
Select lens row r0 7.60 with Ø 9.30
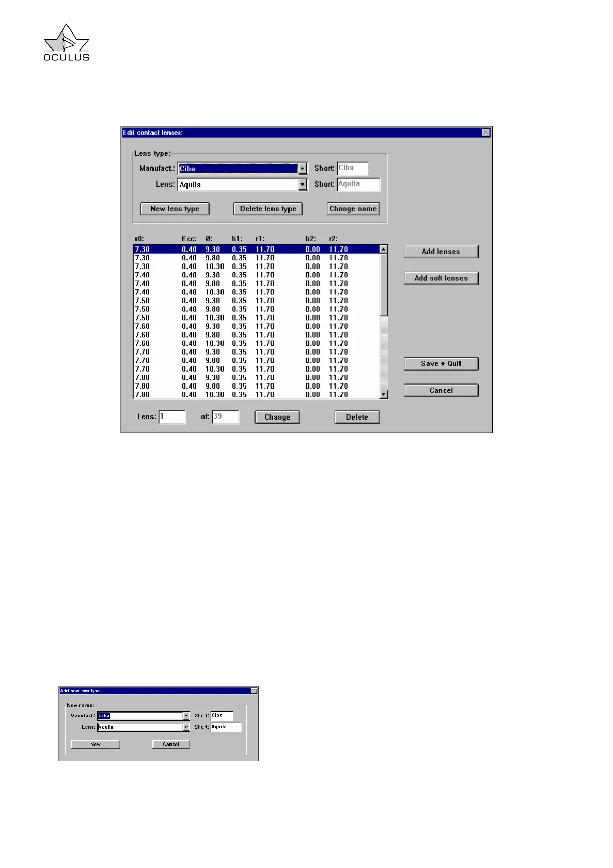[256, 326]
